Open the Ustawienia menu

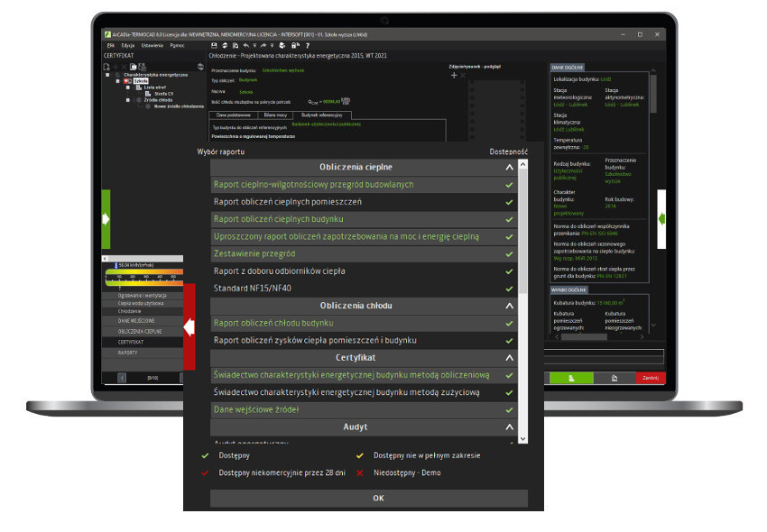pos(152,45)
